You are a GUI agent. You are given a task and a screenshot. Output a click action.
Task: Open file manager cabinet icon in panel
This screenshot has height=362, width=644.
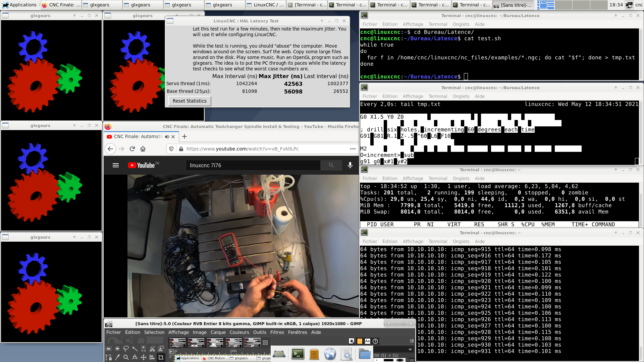tap(314, 354)
